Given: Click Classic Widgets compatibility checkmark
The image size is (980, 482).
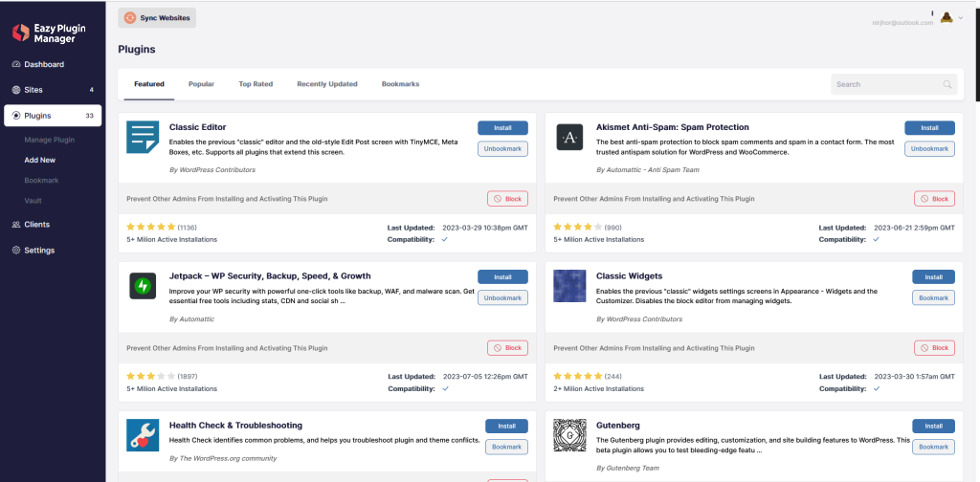Looking at the screenshot, I should tap(877, 388).
